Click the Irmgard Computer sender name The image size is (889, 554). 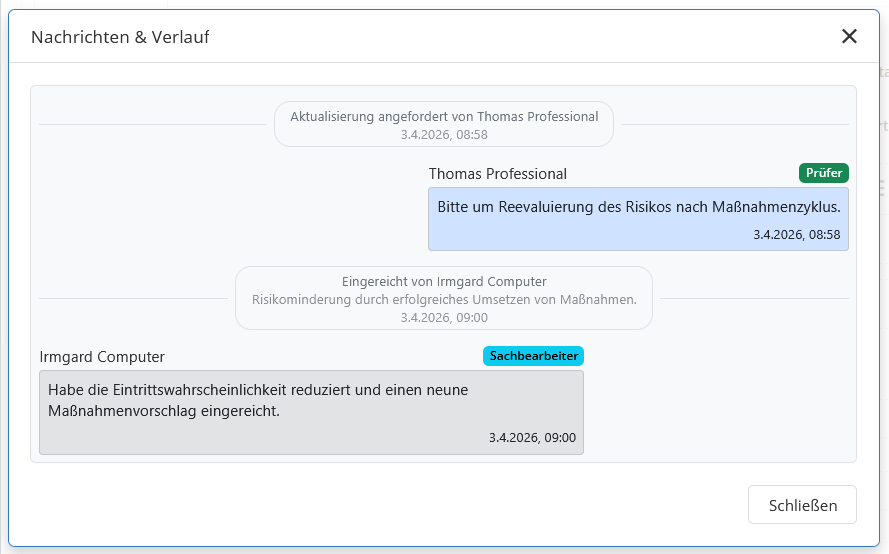click(102, 357)
